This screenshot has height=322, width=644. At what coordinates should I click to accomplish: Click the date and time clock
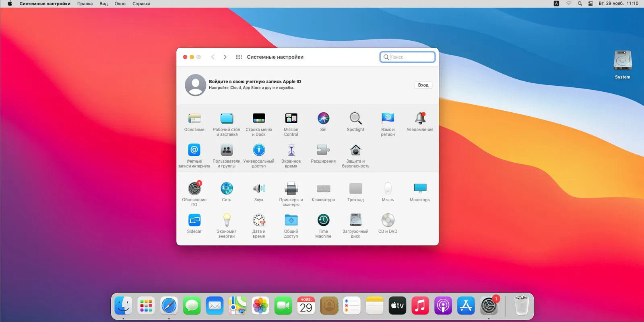[618, 4]
